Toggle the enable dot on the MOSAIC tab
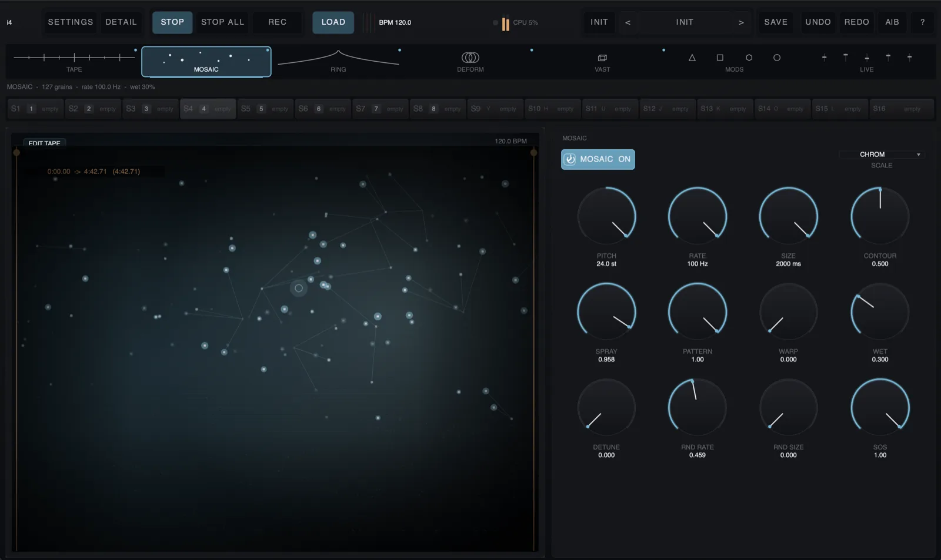The image size is (941, 560). pos(268,50)
